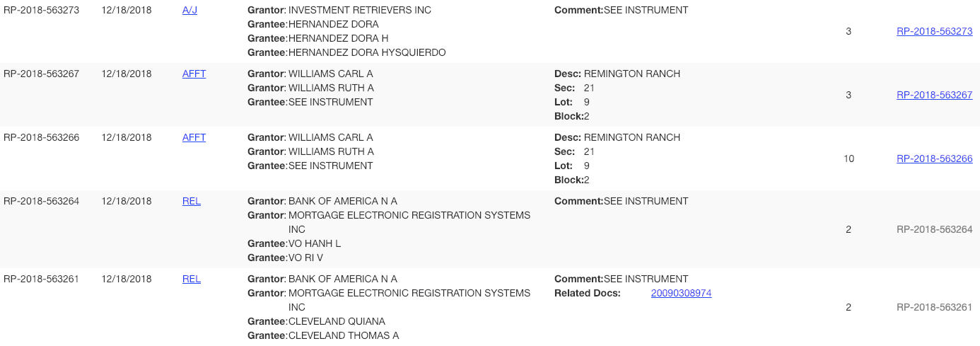
Task: Click file number RP-2018-563273 in first column
Action: pos(41,10)
